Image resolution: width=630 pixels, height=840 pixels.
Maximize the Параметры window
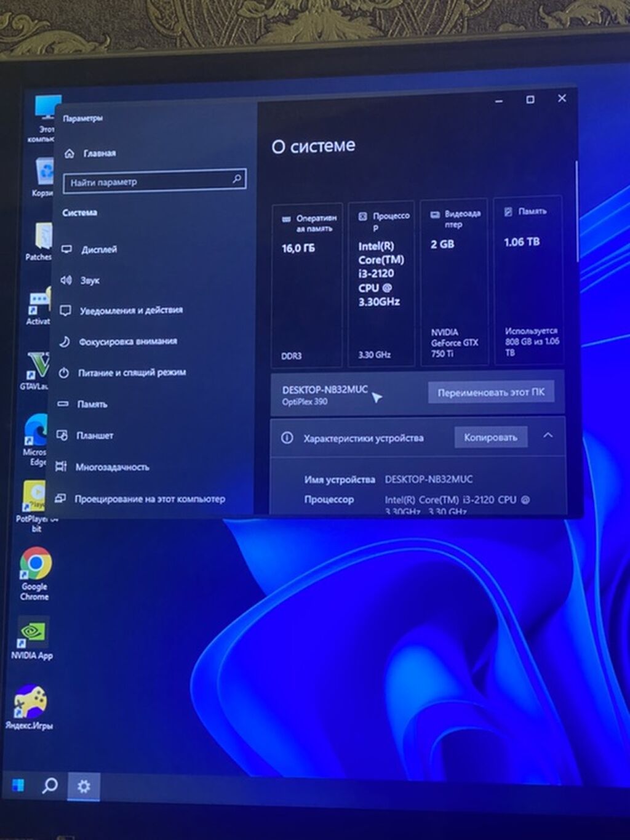530,100
